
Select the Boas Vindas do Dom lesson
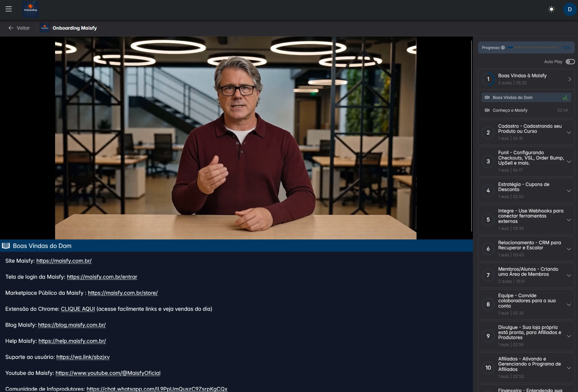[x=526, y=97]
